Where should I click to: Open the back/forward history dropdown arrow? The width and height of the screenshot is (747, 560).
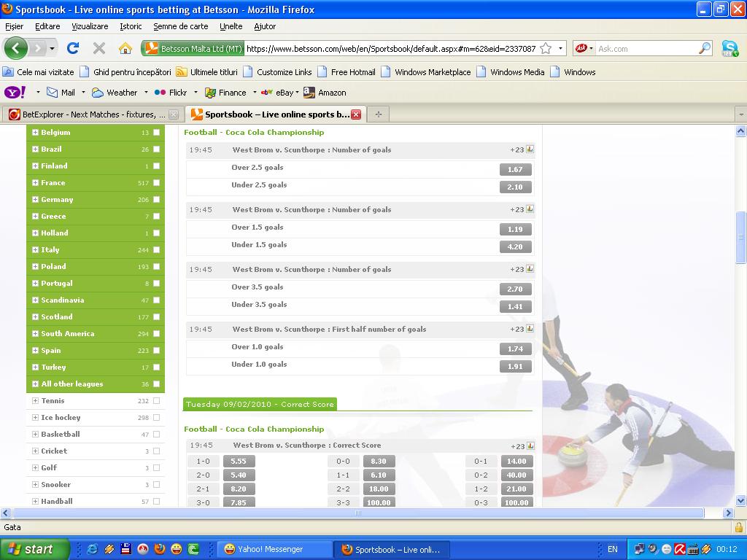point(52,49)
